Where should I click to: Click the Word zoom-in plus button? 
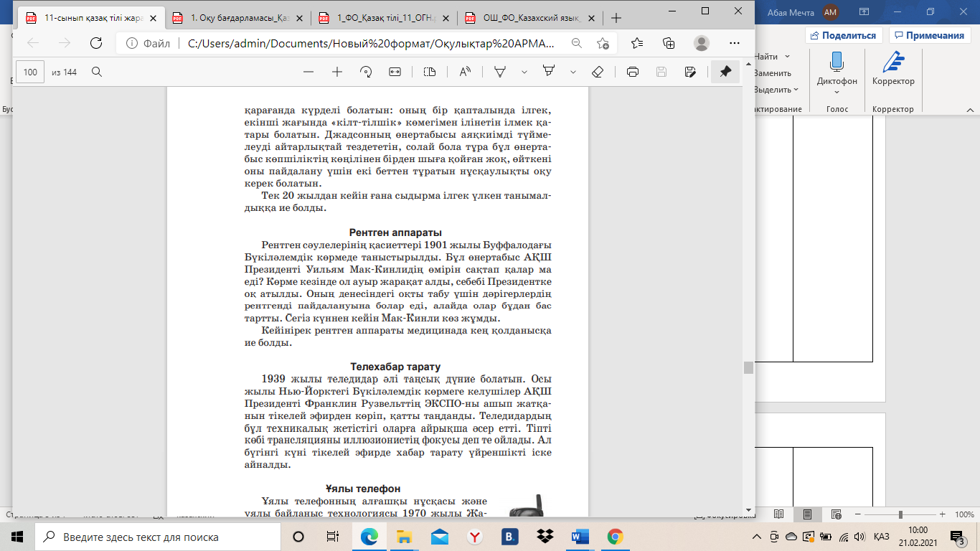[x=943, y=514]
